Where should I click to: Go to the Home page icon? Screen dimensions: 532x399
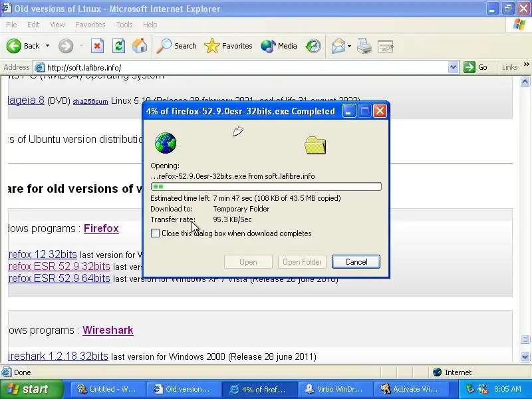coord(140,46)
